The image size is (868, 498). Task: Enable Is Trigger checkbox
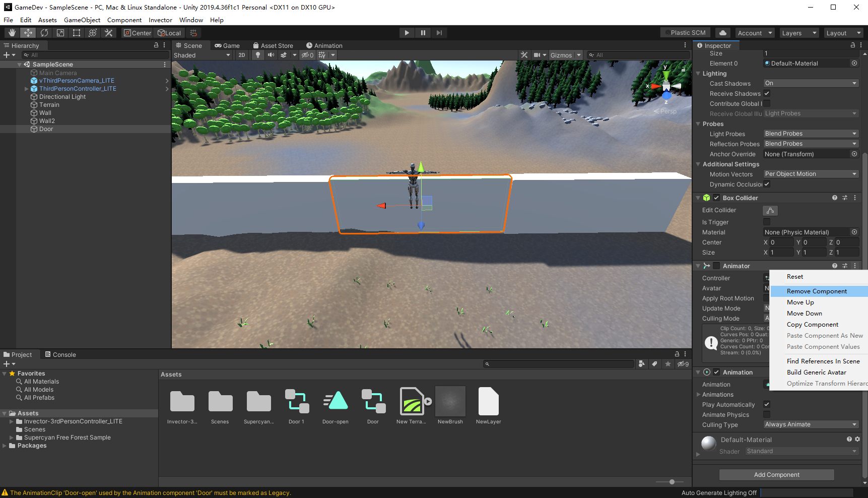pos(767,222)
